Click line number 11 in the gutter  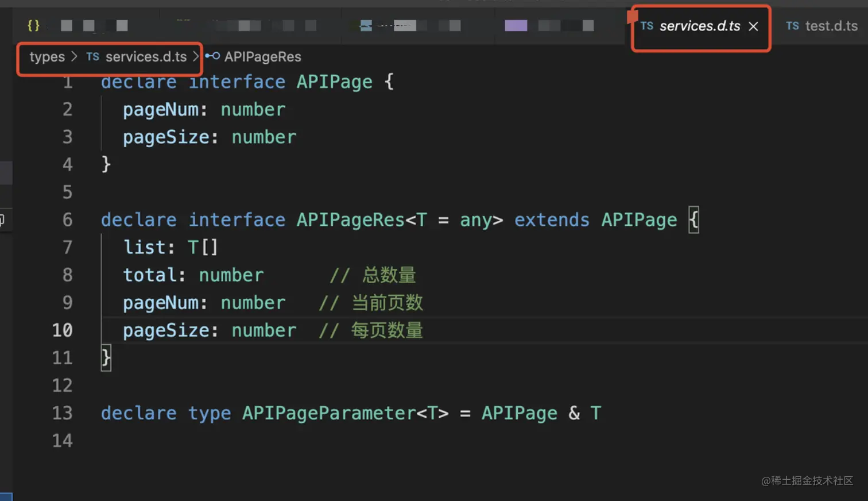pyautogui.click(x=63, y=357)
